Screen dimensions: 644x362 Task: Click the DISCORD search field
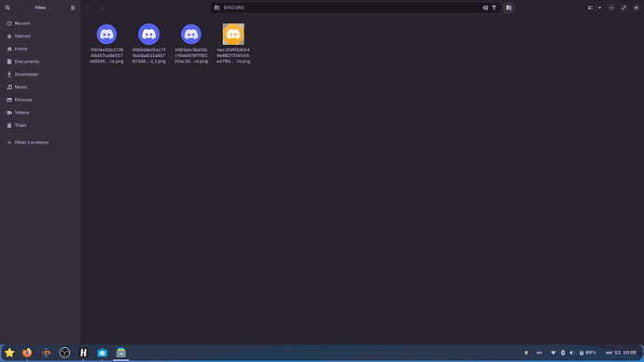tap(356, 7)
